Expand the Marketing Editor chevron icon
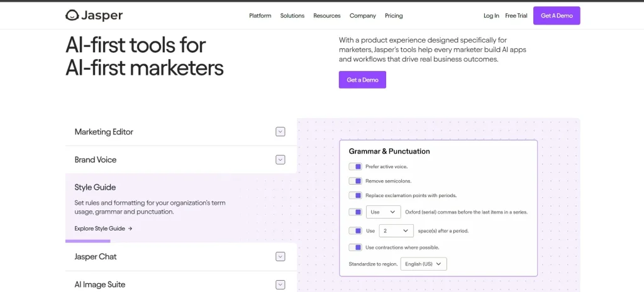The height and width of the screenshot is (292, 644). pyautogui.click(x=280, y=132)
